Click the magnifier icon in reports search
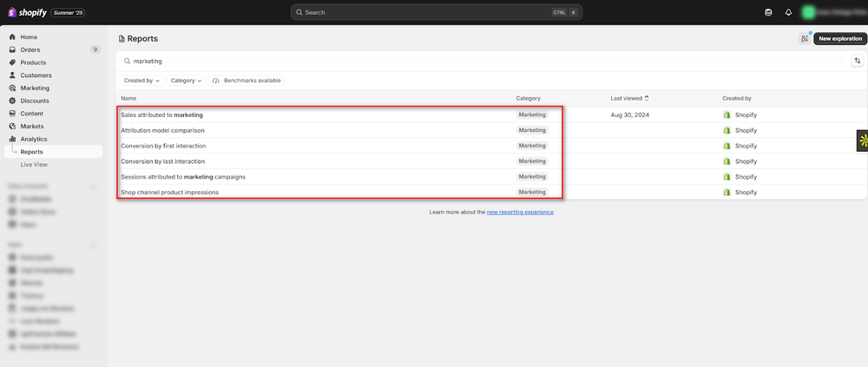This screenshot has width=868, height=367. [x=127, y=62]
